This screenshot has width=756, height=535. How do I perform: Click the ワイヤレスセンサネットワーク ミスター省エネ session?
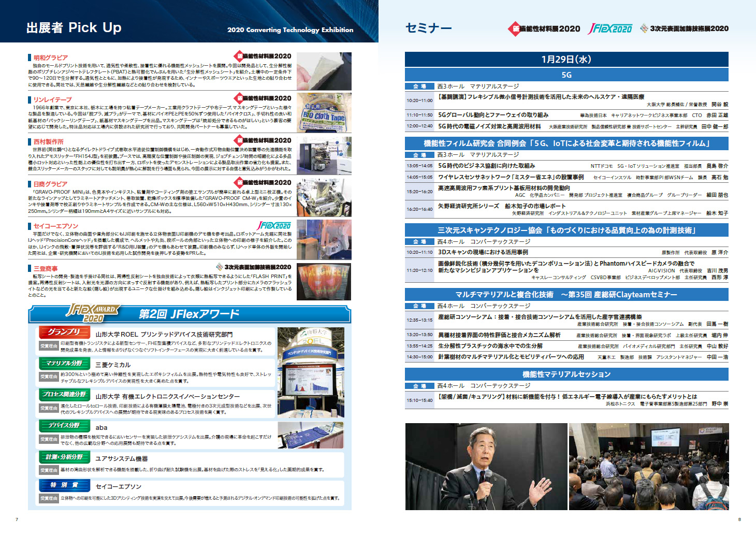tap(511, 177)
